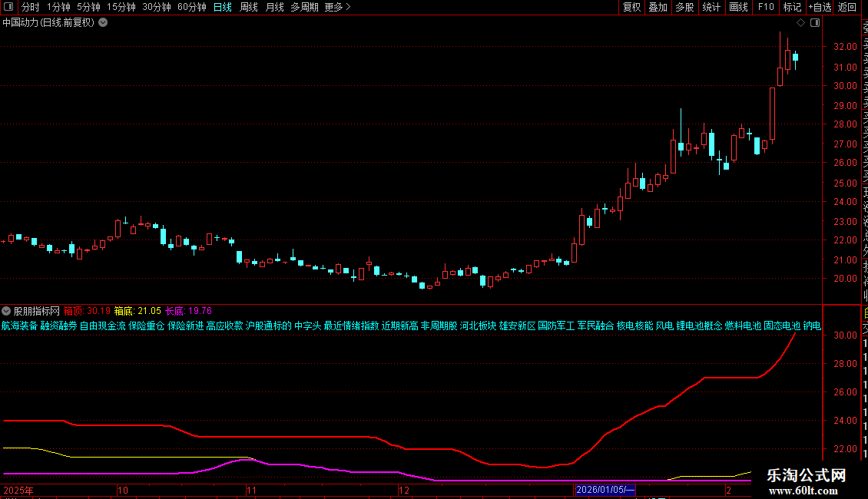Click the 中字头 tag
The height and width of the screenshot is (499, 868).
308,326
